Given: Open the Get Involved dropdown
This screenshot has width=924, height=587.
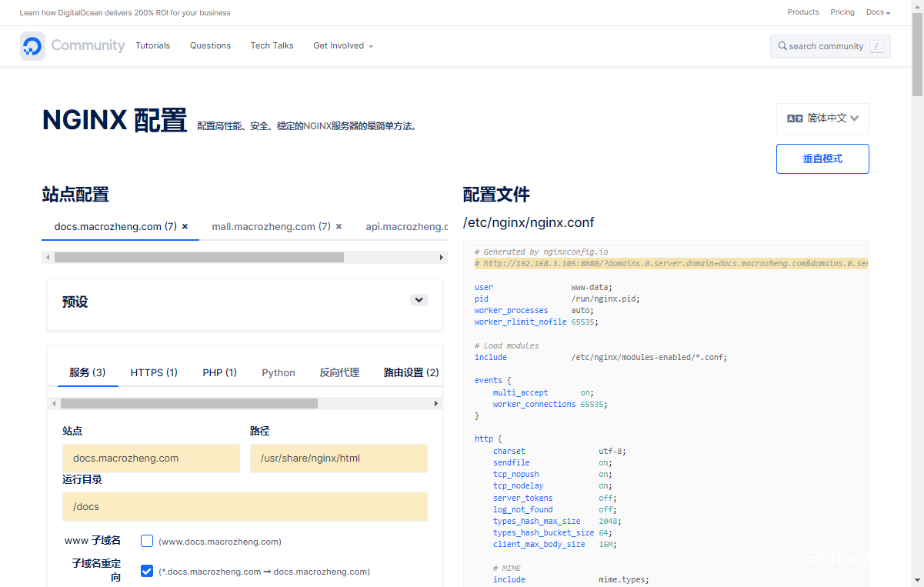Looking at the screenshot, I should [x=342, y=45].
